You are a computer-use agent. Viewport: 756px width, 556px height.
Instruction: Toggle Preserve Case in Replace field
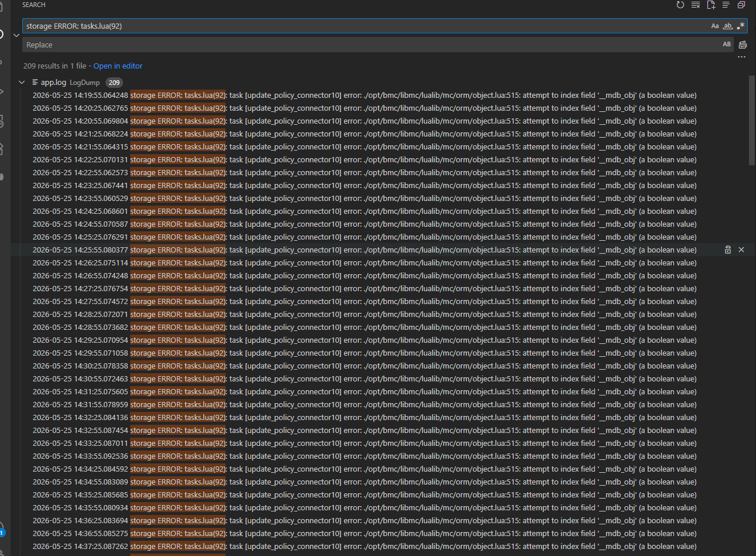[727, 45]
